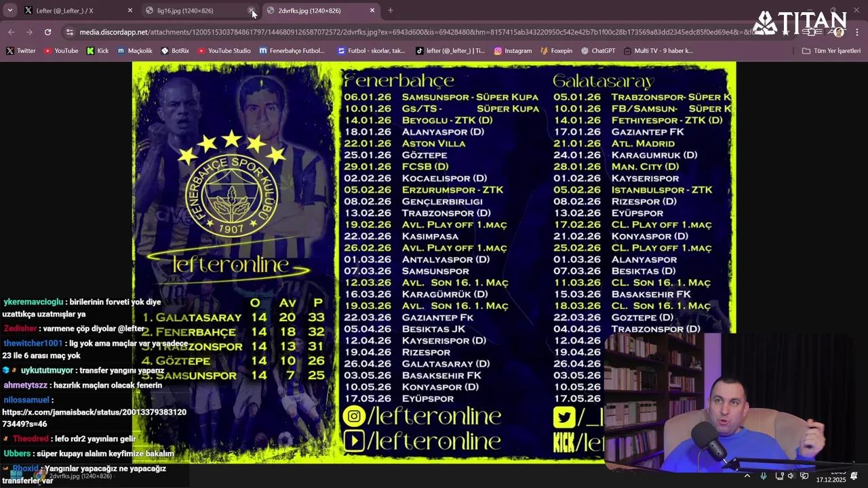Click the lefteronline logo text

point(231,264)
